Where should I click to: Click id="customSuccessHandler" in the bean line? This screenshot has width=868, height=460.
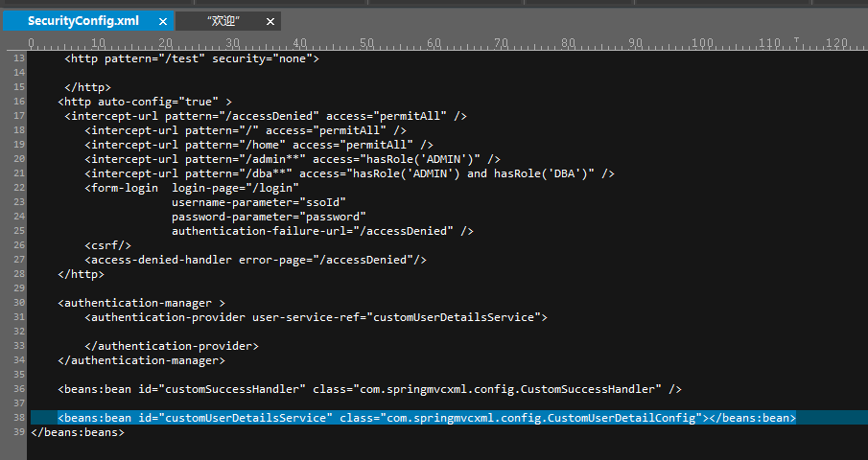[x=222, y=389]
